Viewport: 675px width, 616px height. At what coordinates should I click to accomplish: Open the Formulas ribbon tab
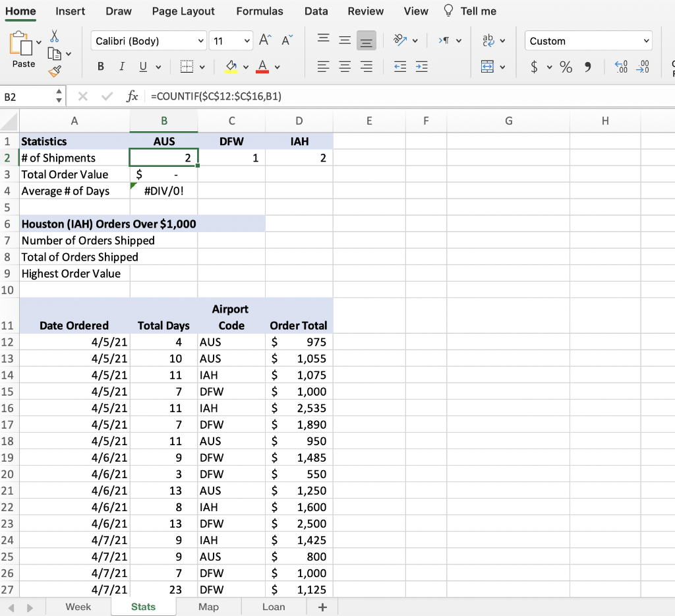[260, 11]
